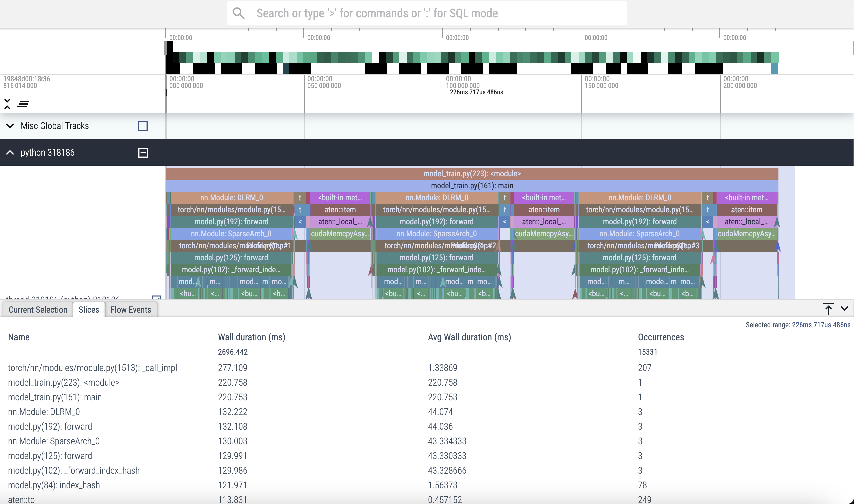
Task: Select model_train.py(161): main slice
Action: click(472, 186)
